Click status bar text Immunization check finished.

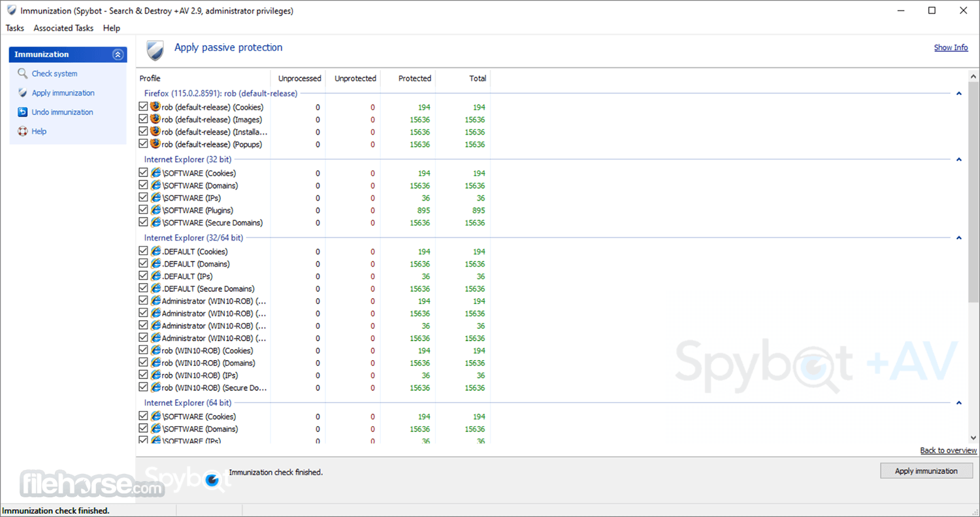[56, 510]
